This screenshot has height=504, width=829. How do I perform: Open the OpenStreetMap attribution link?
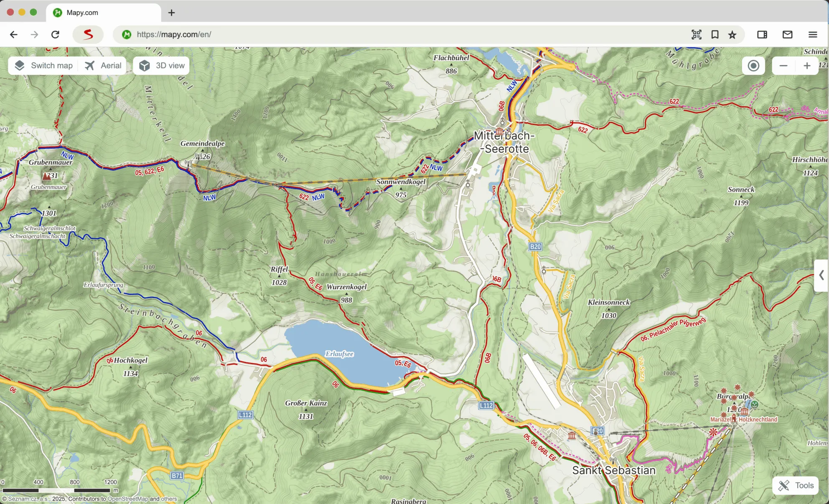(128, 499)
